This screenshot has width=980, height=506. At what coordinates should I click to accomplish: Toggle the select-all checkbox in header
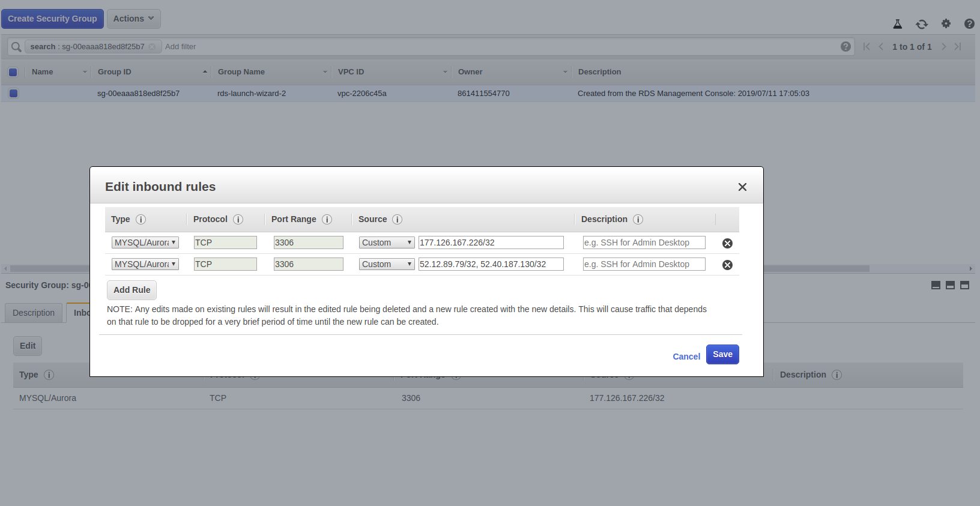coord(13,72)
